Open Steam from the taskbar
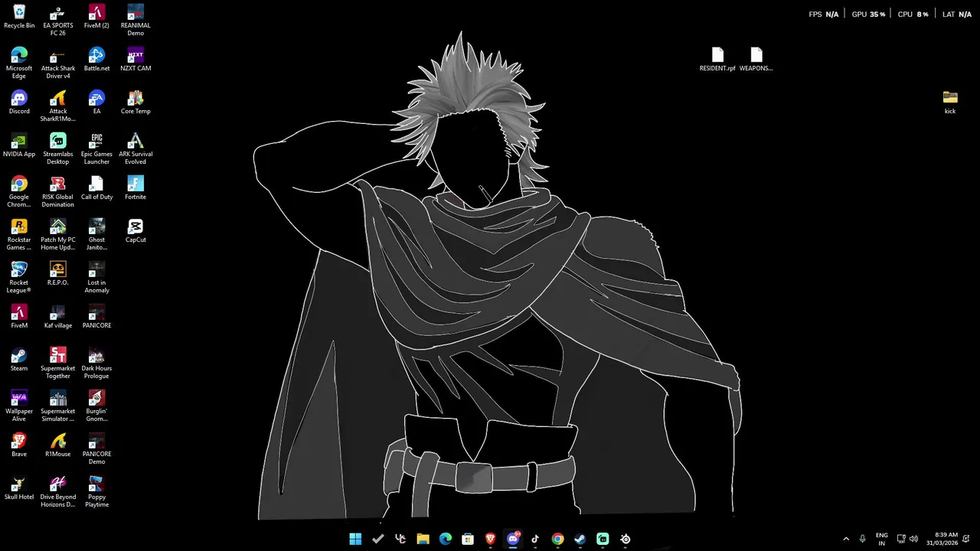Screen dimensions: 980x551 pyautogui.click(x=580, y=539)
